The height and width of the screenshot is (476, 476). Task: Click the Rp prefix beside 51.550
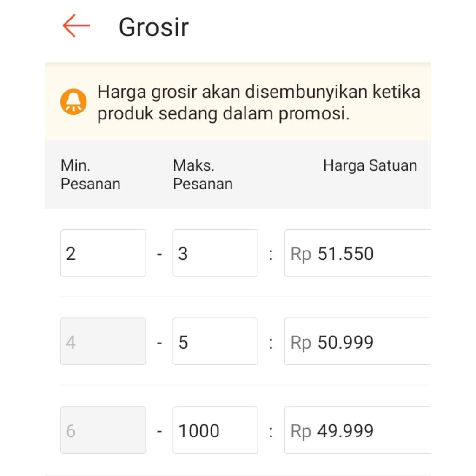pos(300,254)
